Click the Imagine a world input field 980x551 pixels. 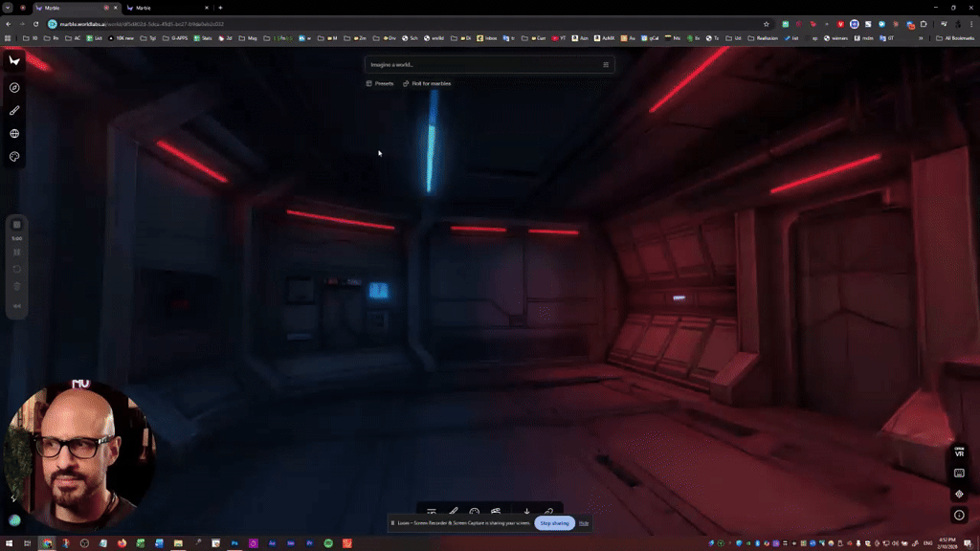(x=479, y=65)
